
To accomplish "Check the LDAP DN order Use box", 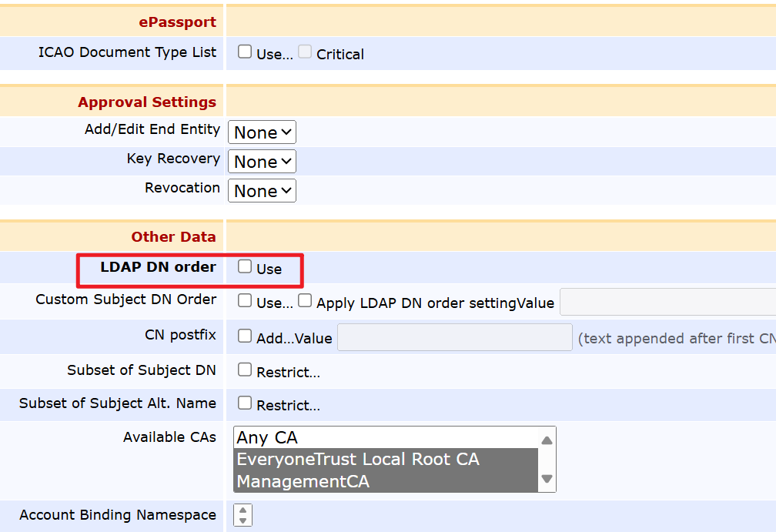I will coord(245,266).
